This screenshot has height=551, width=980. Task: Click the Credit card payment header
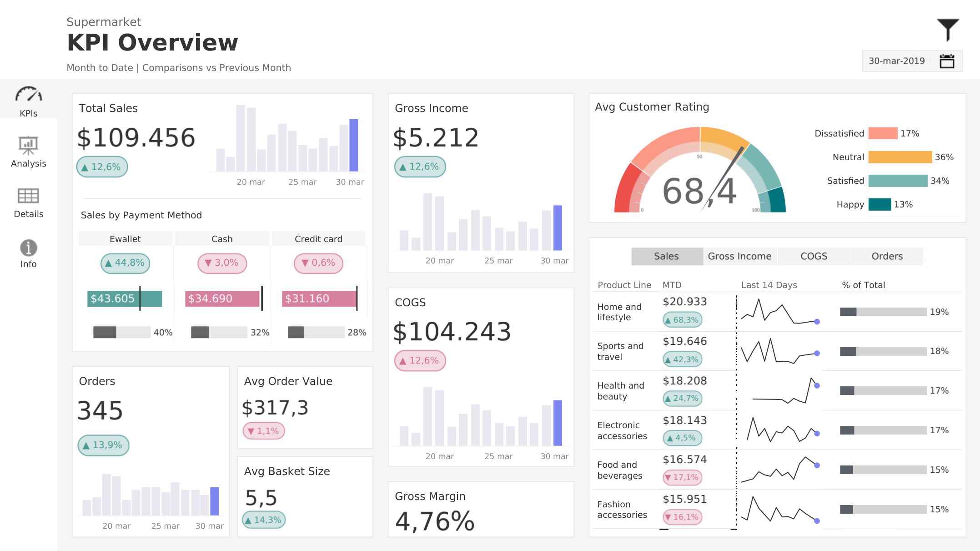(318, 239)
